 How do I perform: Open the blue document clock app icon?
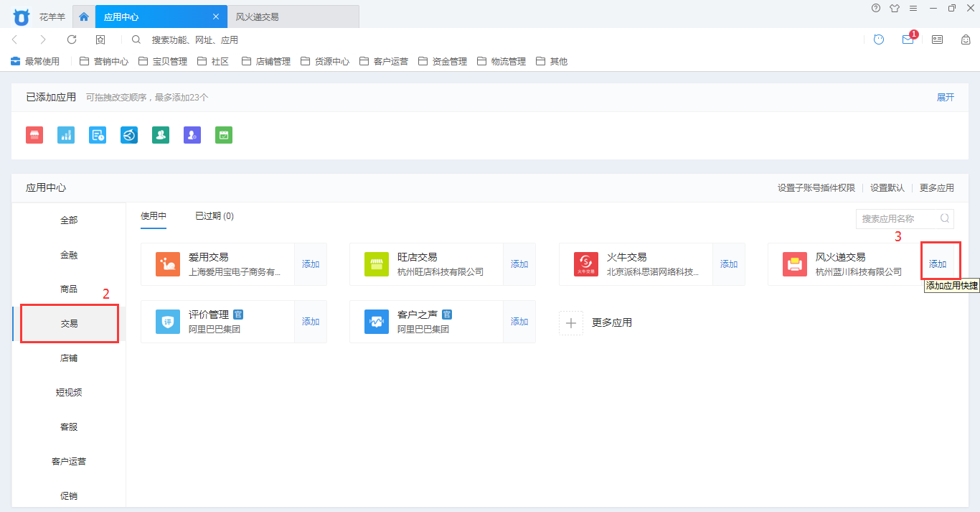click(x=98, y=135)
